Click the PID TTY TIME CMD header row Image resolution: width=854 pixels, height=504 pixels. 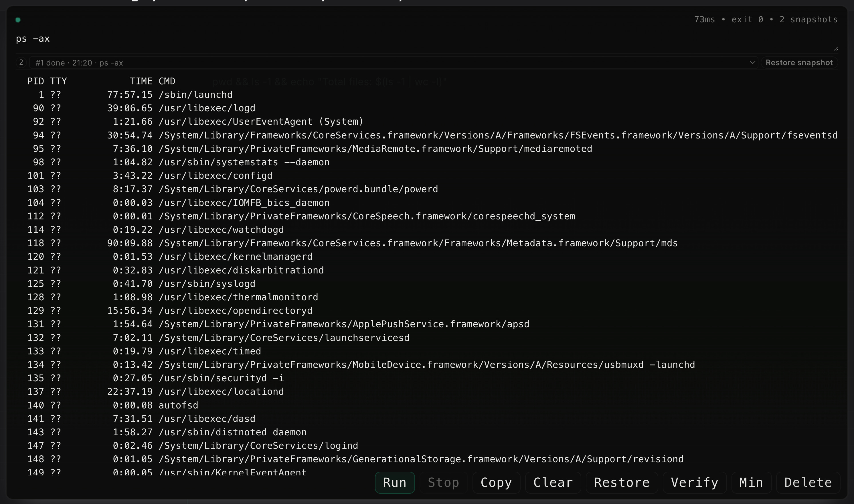(x=101, y=82)
